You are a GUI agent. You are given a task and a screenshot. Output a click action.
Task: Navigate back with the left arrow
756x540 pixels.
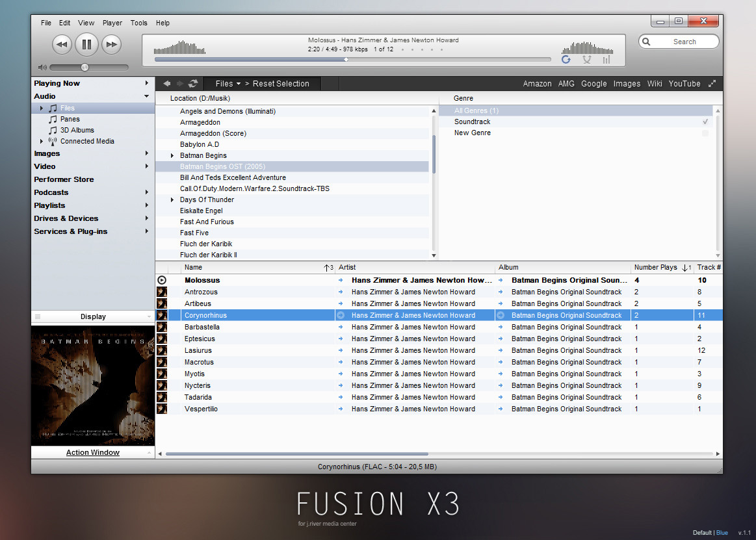pos(167,83)
